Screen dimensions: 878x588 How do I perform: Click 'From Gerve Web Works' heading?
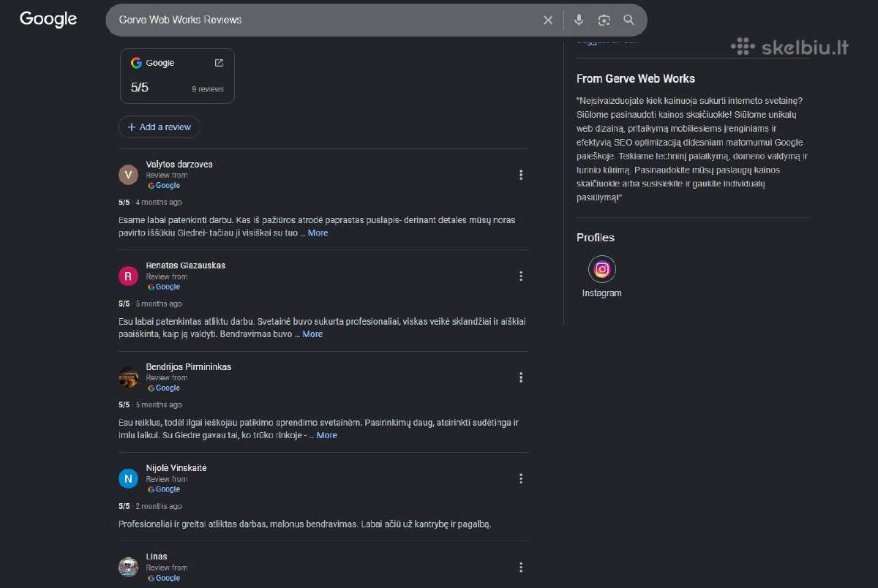pos(636,79)
